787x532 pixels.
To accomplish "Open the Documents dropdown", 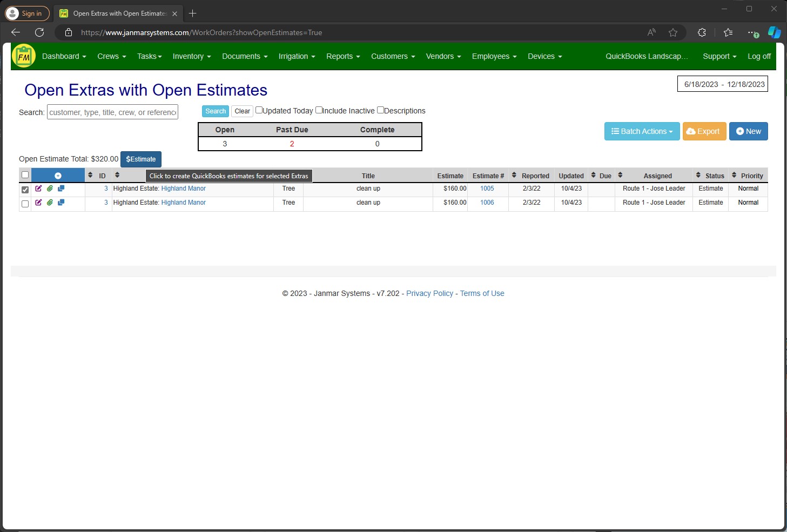I will tap(245, 56).
